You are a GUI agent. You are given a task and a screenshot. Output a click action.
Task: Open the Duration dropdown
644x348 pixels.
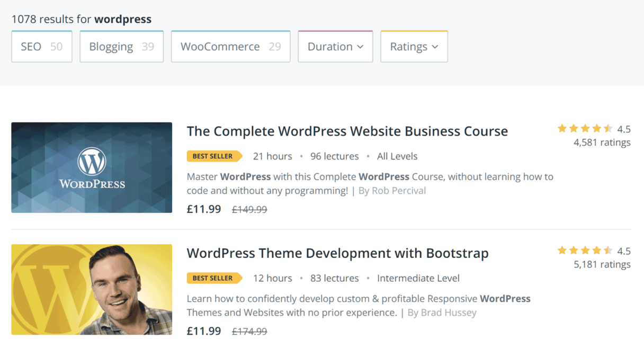click(335, 46)
